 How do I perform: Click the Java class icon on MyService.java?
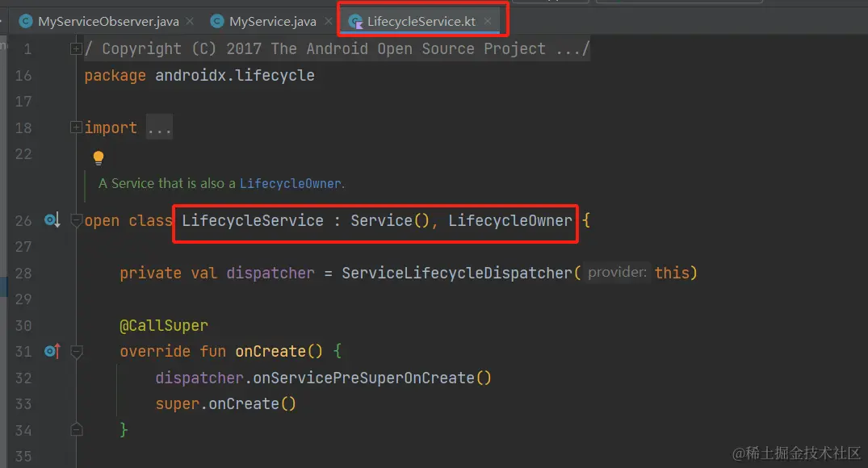217,22
